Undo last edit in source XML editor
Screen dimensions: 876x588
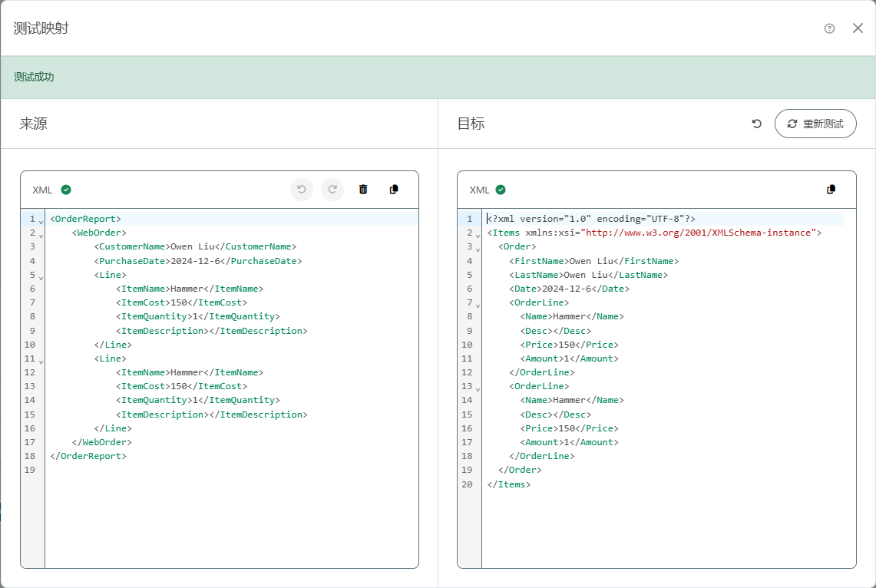click(x=302, y=190)
